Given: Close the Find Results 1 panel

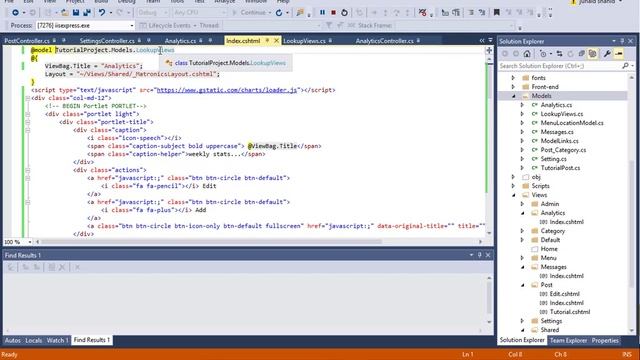Looking at the screenshot, I should (x=488, y=255).
